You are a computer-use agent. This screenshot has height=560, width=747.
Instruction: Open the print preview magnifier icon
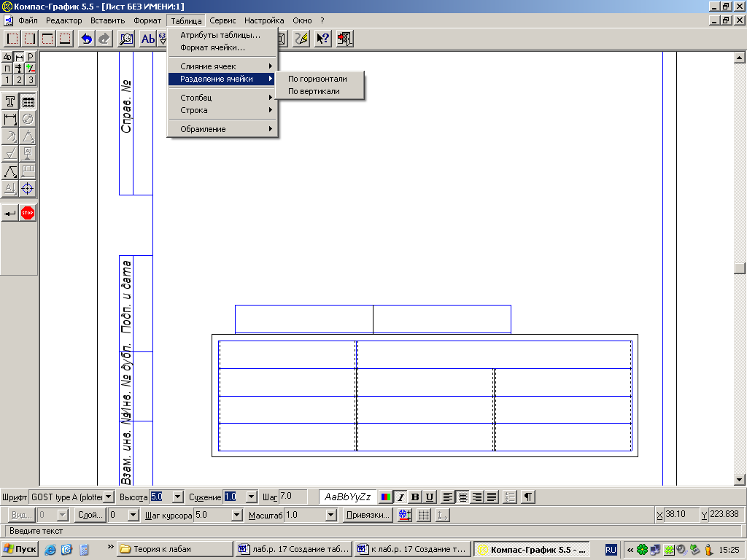(126, 39)
